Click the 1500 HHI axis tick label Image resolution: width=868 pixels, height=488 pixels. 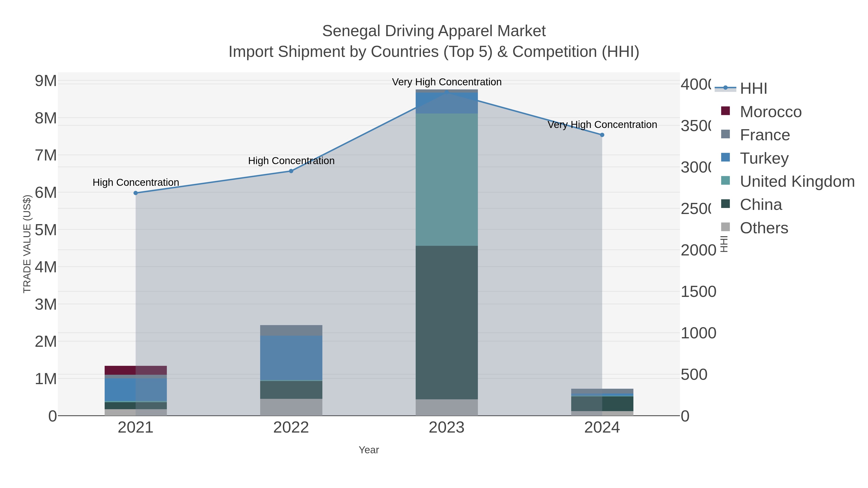click(x=698, y=292)
